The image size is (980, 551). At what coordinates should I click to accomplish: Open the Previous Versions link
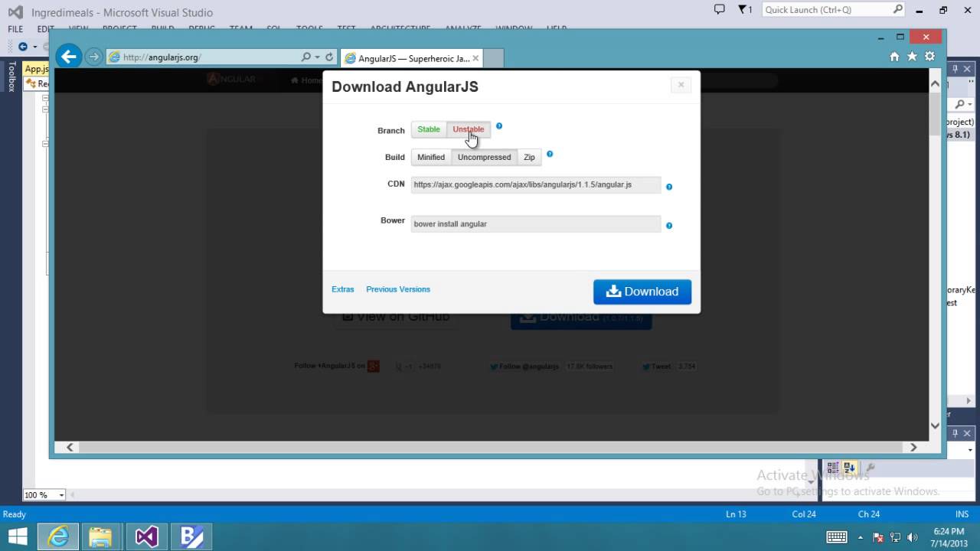point(397,289)
